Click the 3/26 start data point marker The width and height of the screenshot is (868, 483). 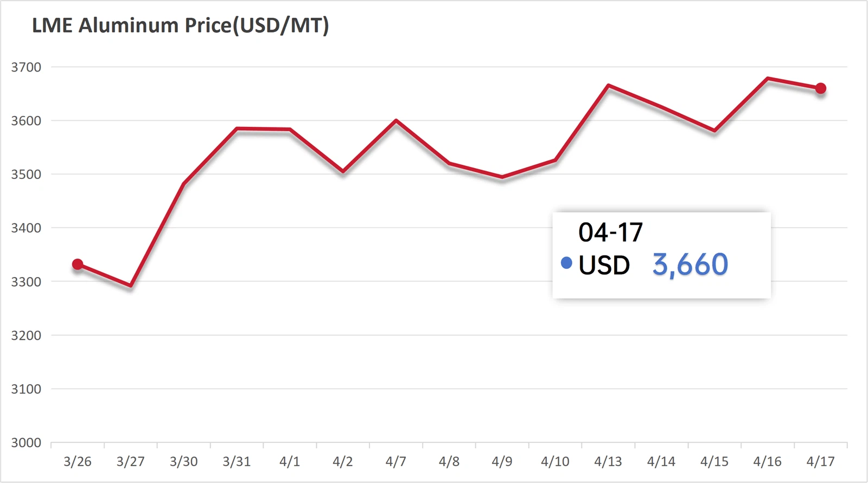point(78,265)
